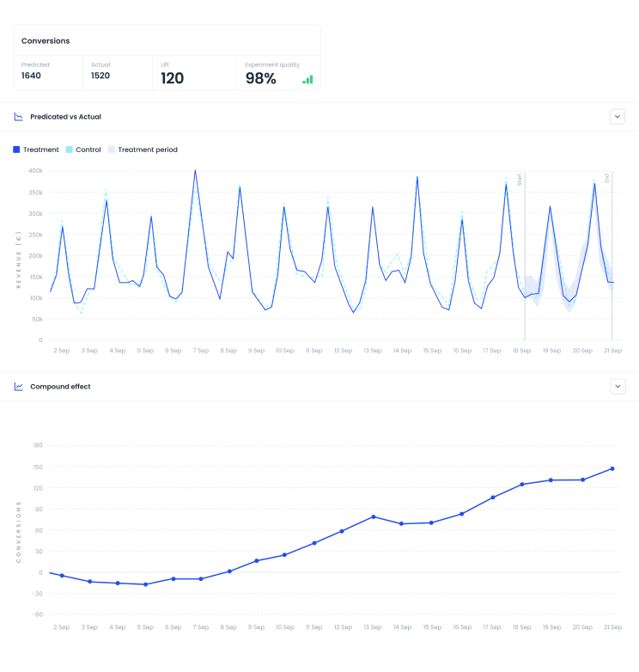
Task: Click the 98% experiment quality value
Action: (261, 78)
